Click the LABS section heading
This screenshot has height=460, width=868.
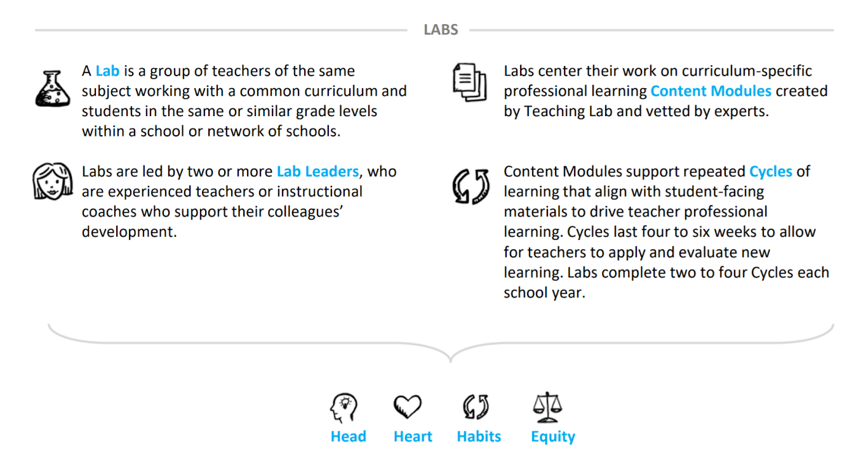[441, 30]
